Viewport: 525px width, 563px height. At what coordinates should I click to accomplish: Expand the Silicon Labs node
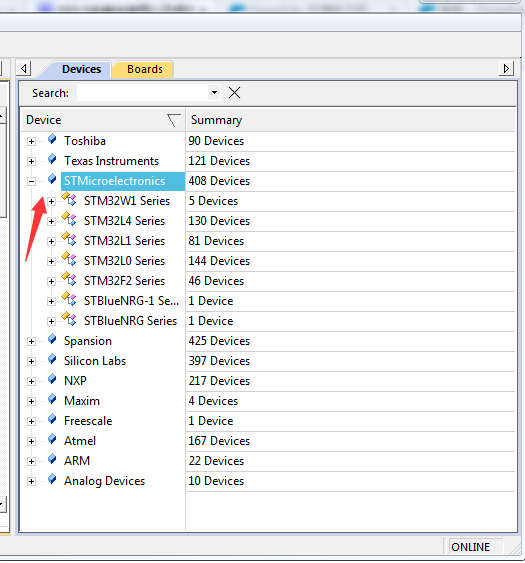pos(31,362)
